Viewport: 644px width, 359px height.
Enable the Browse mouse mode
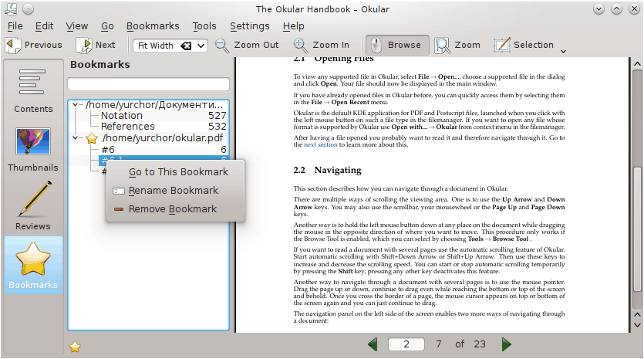(x=395, y=45)
